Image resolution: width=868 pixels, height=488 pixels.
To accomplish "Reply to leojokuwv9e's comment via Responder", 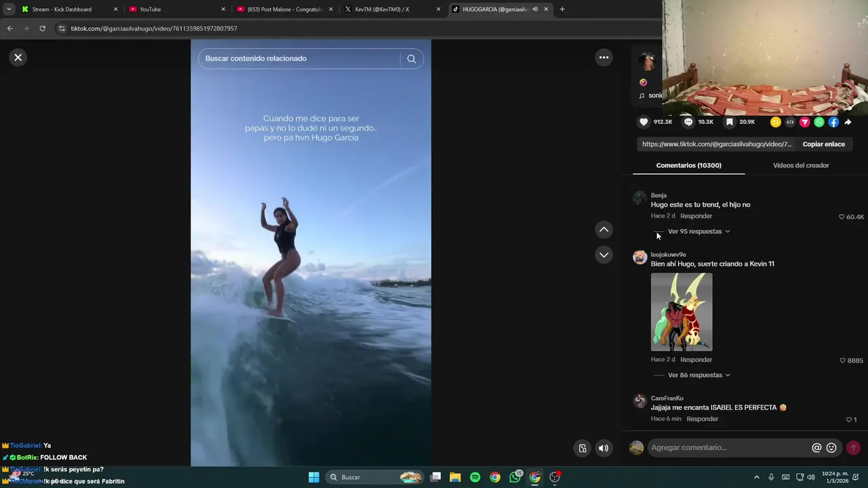I will pos(696,360).
